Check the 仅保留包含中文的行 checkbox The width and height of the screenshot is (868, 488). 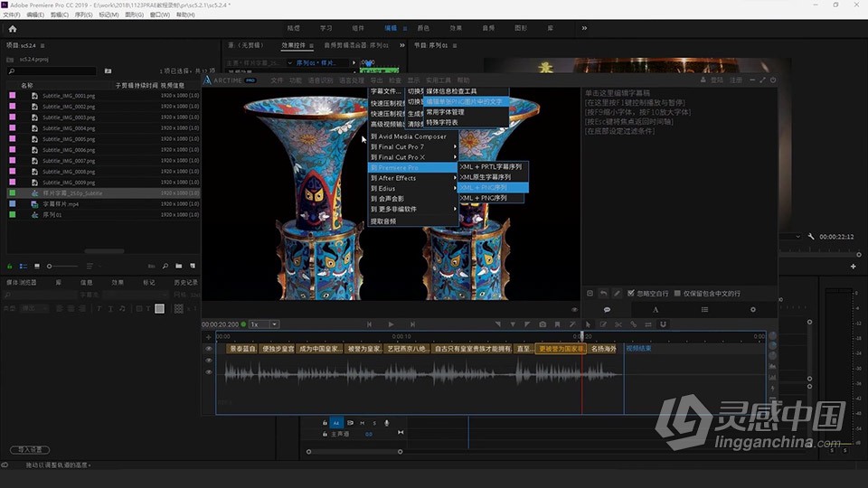click(677, 293)
